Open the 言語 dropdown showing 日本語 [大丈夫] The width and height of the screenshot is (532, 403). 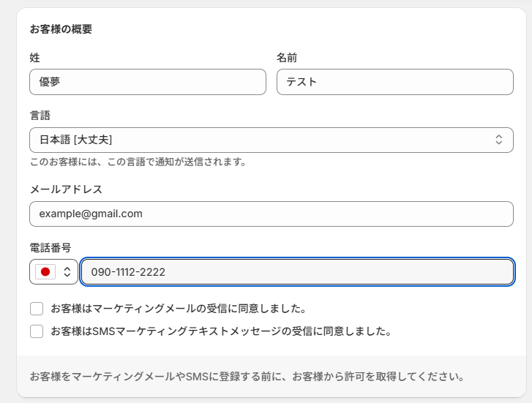(x=271, y=139)
